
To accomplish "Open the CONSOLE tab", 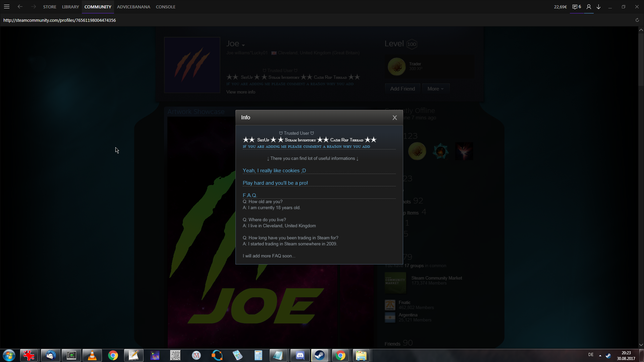I will click(165, 7).
